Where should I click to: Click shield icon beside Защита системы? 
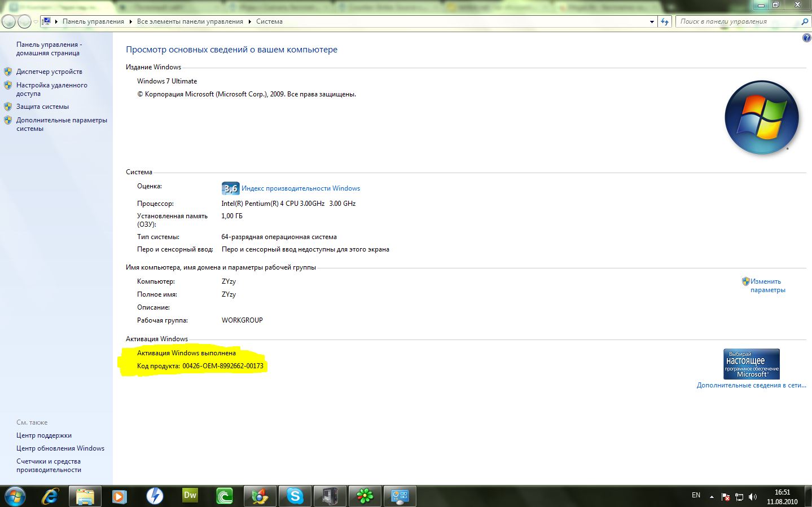[x=8, y=107]
